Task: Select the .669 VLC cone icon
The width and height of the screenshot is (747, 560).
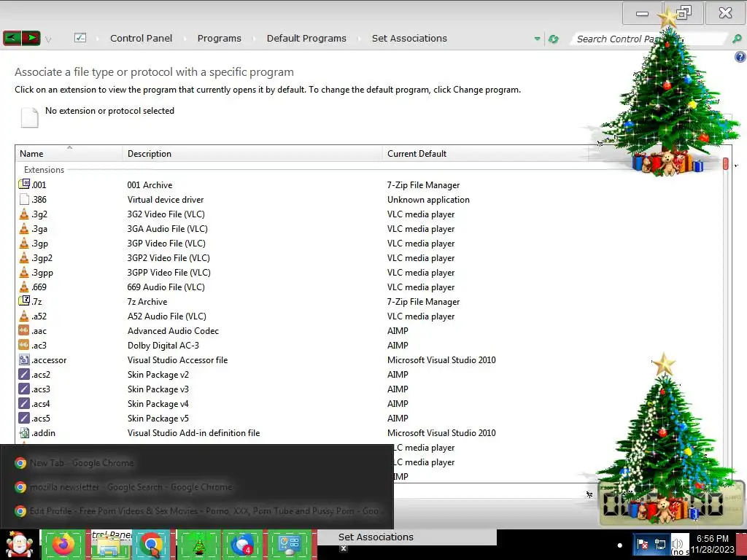Action: coord(24,287)
